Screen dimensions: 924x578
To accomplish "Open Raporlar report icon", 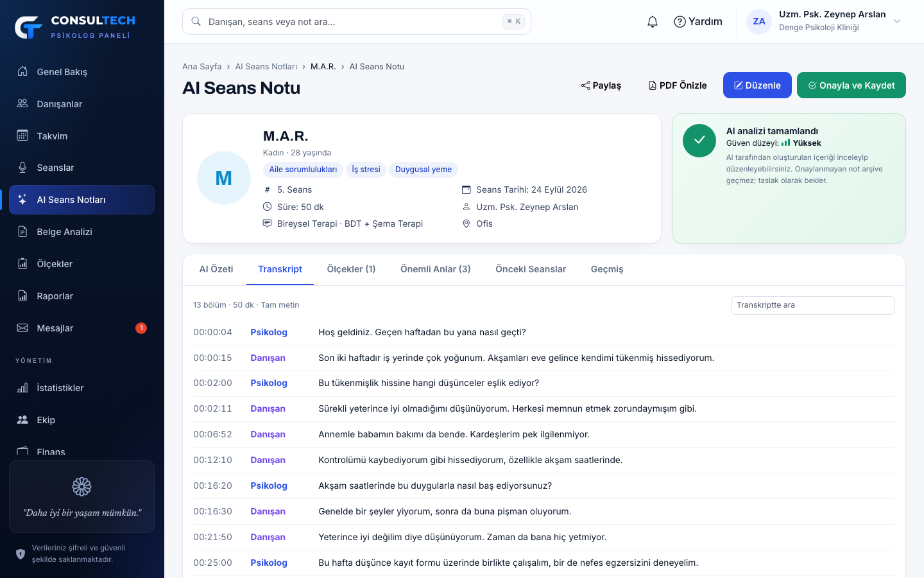I will click(x=22, y=296).
